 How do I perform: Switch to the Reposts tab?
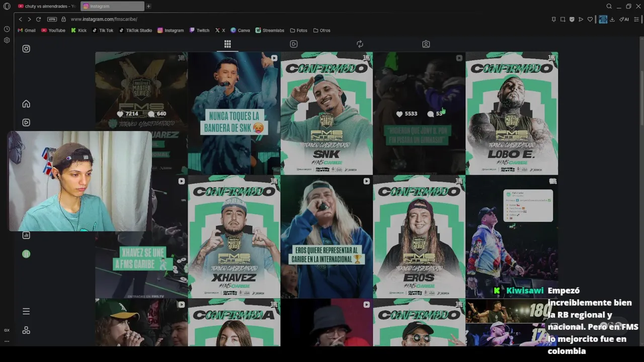(360, 44)
